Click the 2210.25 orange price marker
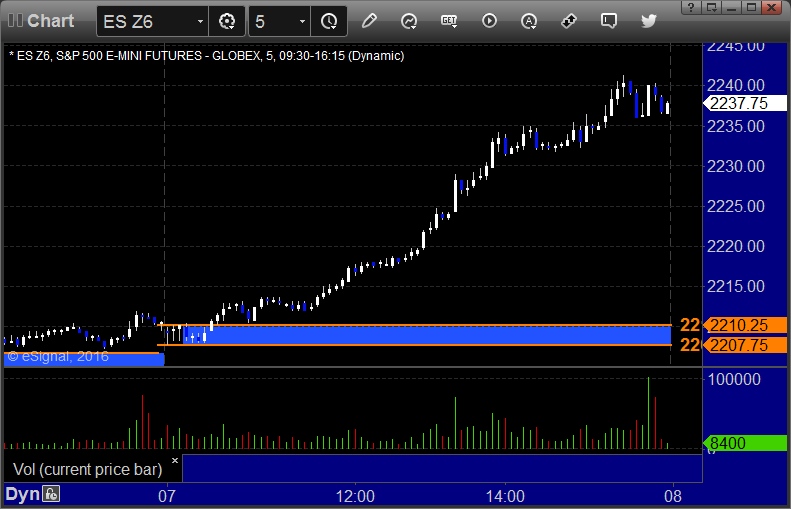Viewport: 791px width, 509px height. [745, 325]
